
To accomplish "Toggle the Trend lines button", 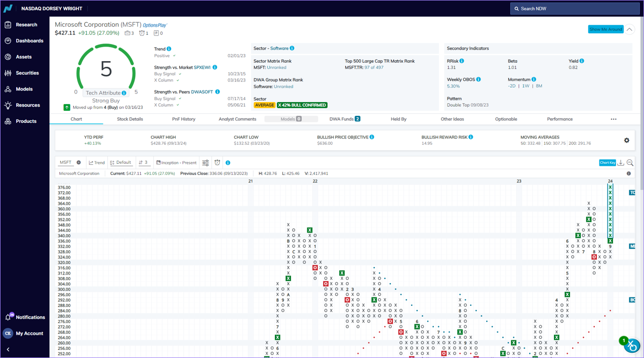I will [97, 163].
